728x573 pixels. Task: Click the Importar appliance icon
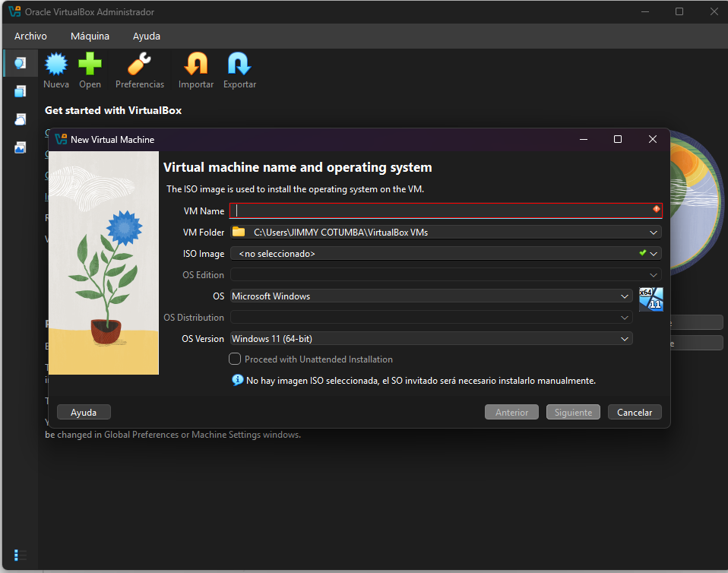[x=196, y=64]
